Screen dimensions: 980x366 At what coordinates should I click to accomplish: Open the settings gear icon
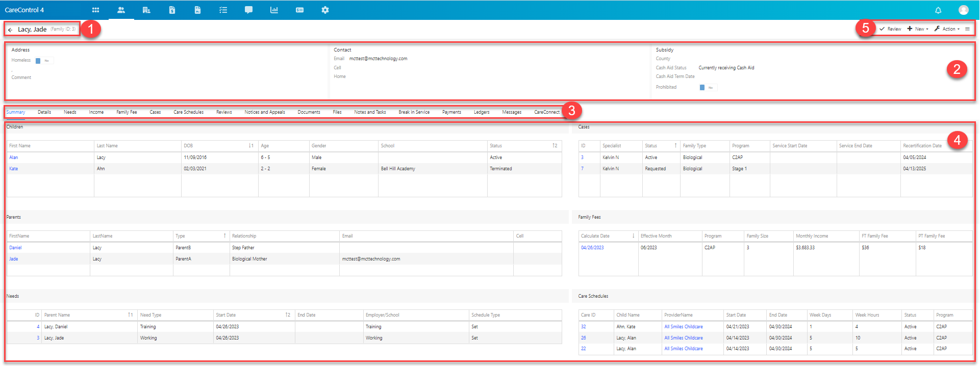coord(325,10)
